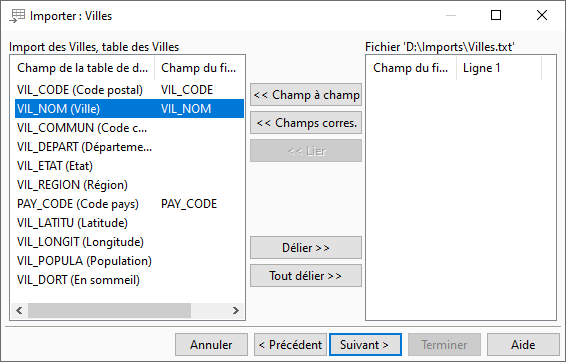Open the Aide help button
The height and width of the screenshot is (362, 566).
coord(523,345)
